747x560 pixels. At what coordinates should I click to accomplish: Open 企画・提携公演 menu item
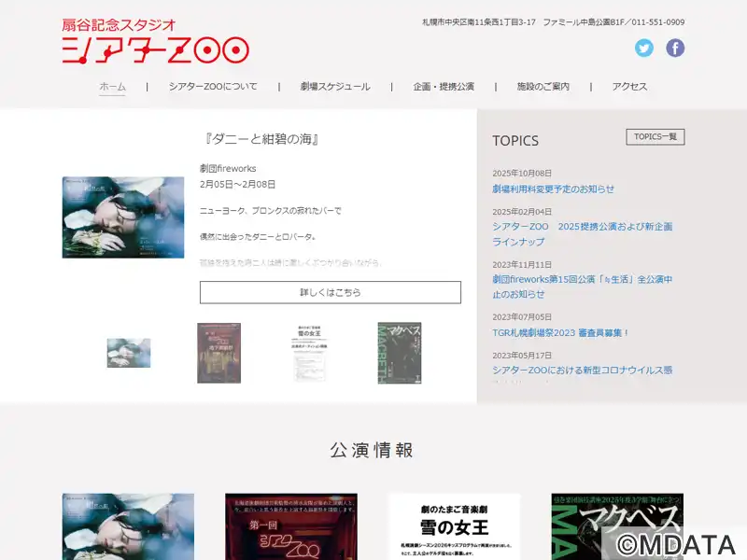(x=444, y=87)
